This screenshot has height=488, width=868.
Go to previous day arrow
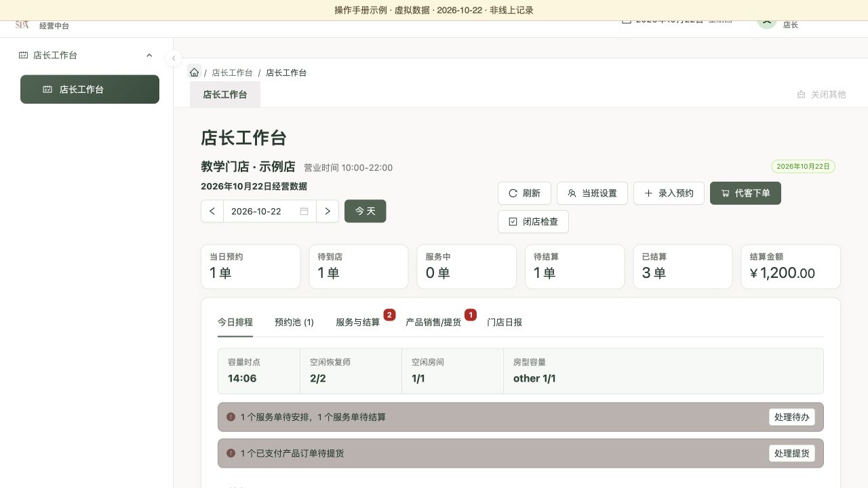pos(212,211)
